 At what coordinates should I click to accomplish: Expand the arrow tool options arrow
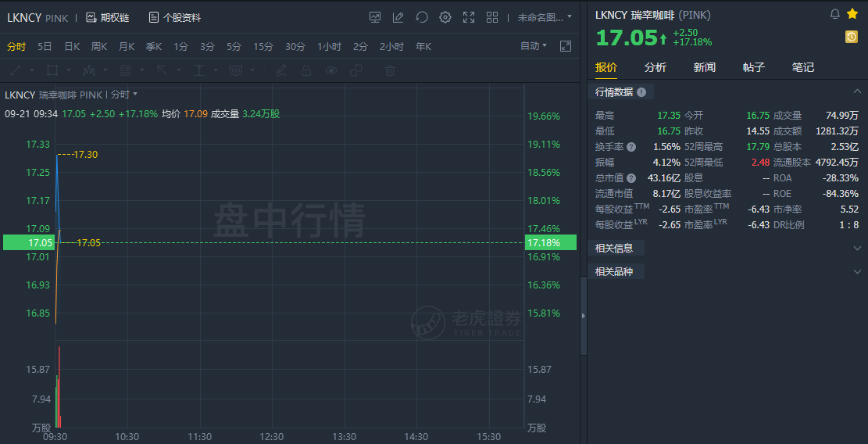[178, 70]
